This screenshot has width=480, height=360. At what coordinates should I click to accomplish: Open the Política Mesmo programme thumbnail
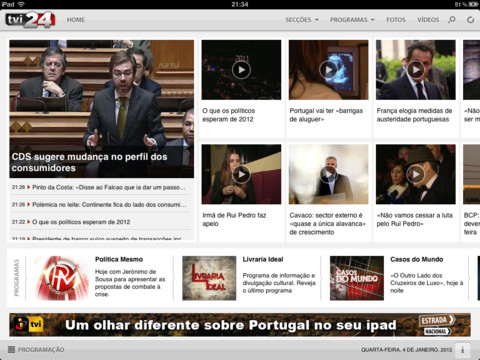coord(62,278)
